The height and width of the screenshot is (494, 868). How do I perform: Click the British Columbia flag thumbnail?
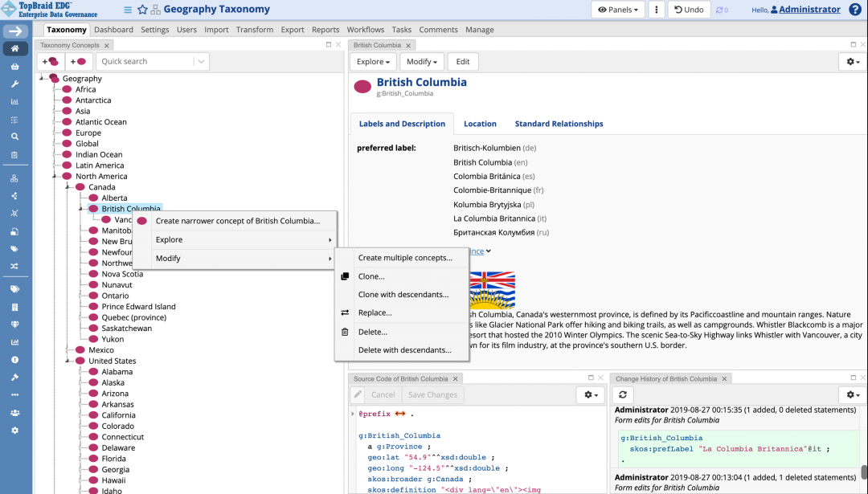tap(493, 288)
